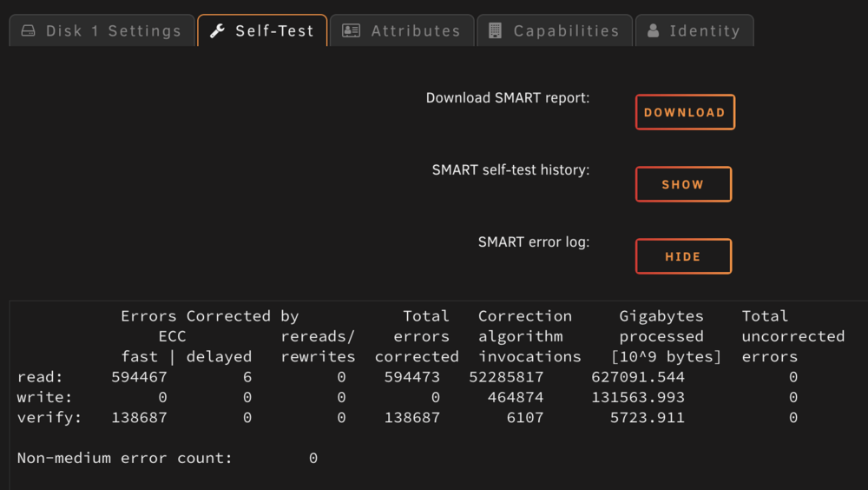This screenshot has height=490, width=868.
Task: Show the SMART self-test history
Action: tap(684, 184)
